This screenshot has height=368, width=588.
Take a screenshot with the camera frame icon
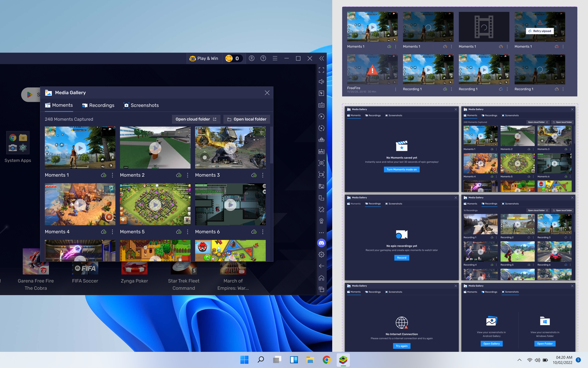tap(321, 163)
